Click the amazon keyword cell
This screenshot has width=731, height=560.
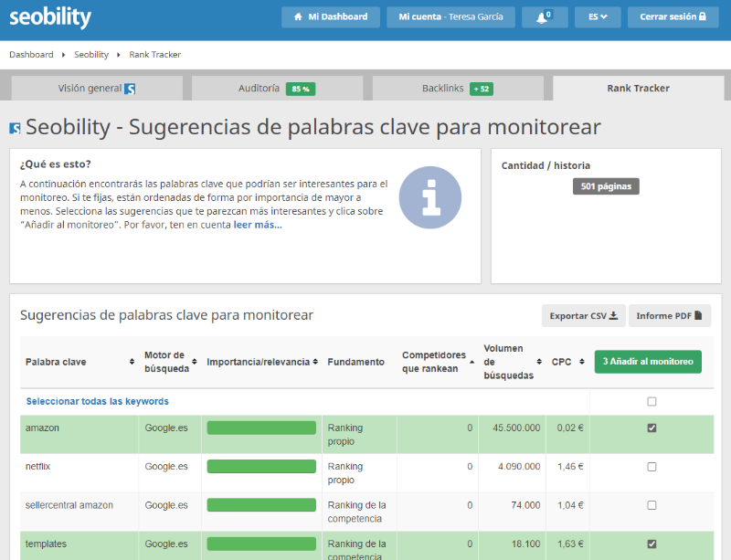(79, 434)
